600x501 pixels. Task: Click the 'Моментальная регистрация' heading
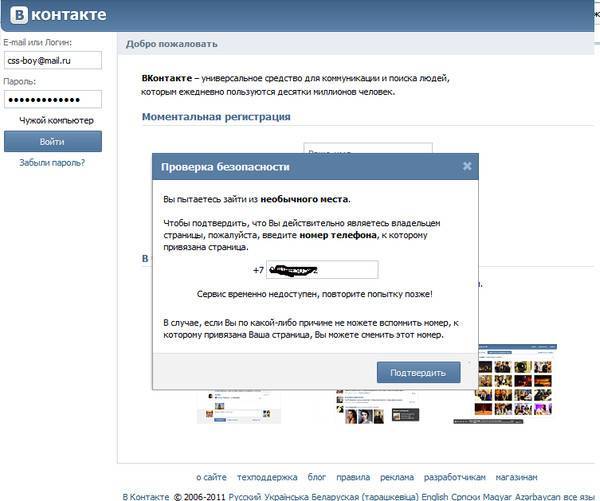[216, 117]
